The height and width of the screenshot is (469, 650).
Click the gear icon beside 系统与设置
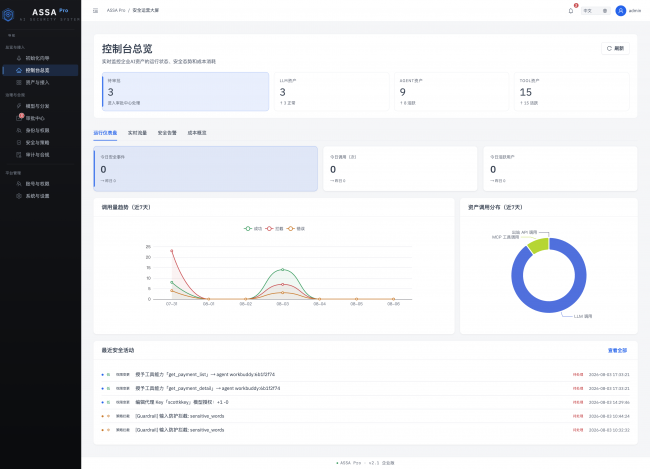coord(19,196)
